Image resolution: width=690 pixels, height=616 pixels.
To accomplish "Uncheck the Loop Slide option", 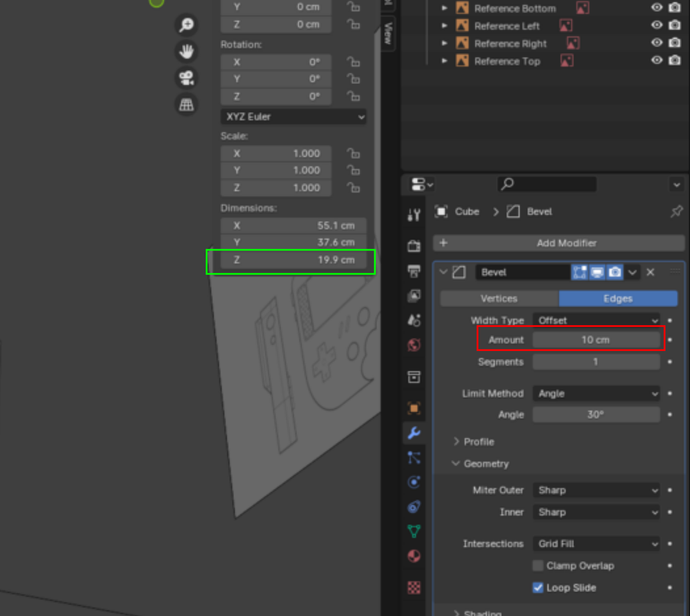I will (x=537, y=587).
